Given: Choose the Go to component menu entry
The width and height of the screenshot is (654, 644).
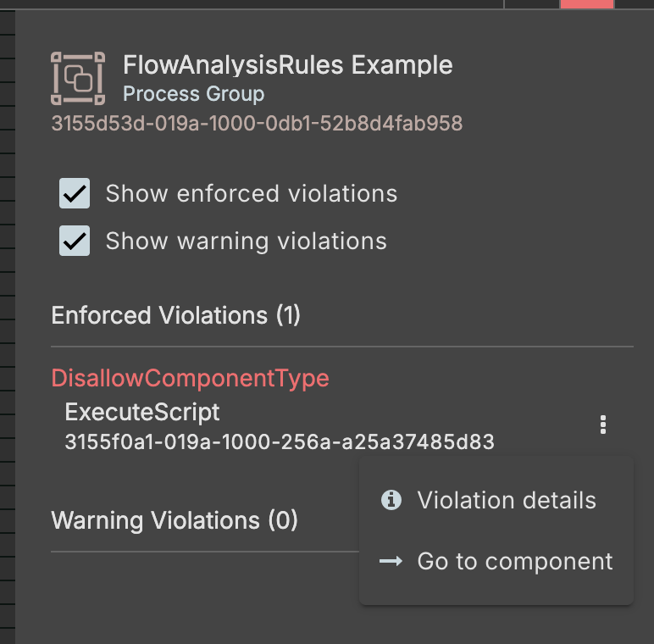Looking at the screenshot, I should click(x=514, y=561).
